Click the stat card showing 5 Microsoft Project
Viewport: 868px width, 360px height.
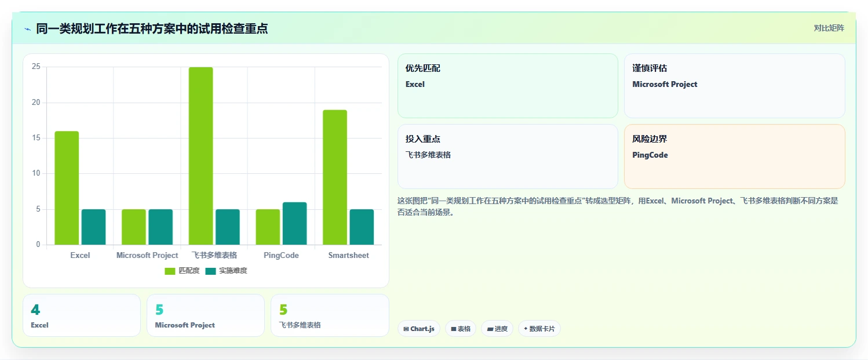[x=206, y=315]
